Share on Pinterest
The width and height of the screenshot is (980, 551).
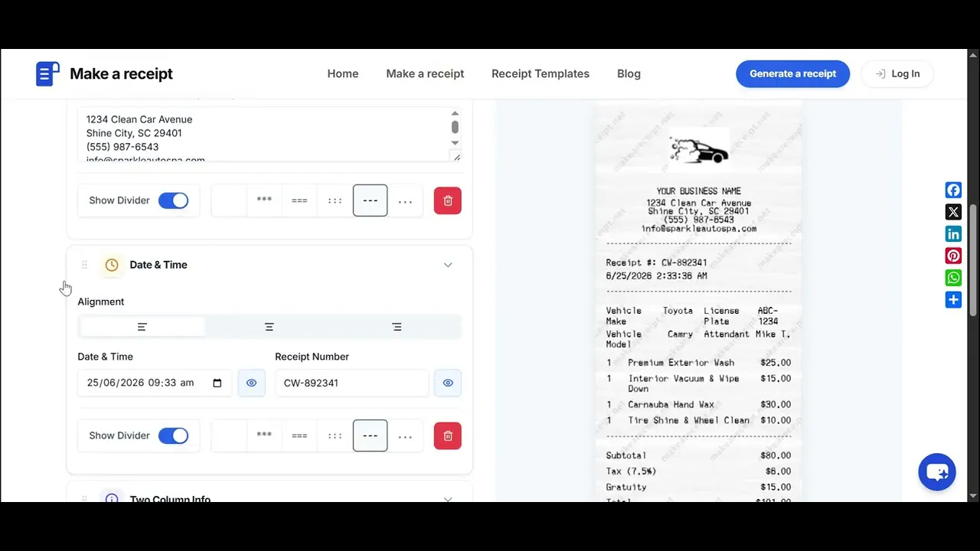click(x=953, y=256)
